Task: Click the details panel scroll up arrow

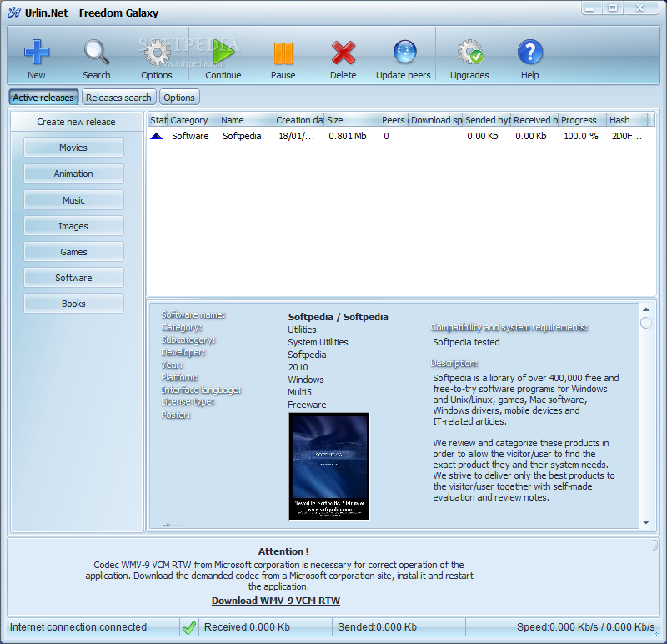Action: pyautogui.click(x=646, y=309)
